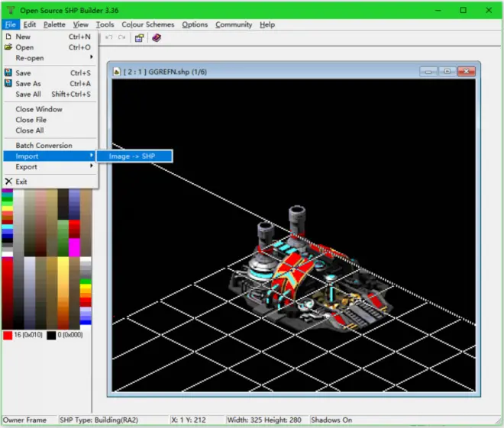Open the Colour Schemes menu
The height and width of the screenshot is (428, 504).
148,24
